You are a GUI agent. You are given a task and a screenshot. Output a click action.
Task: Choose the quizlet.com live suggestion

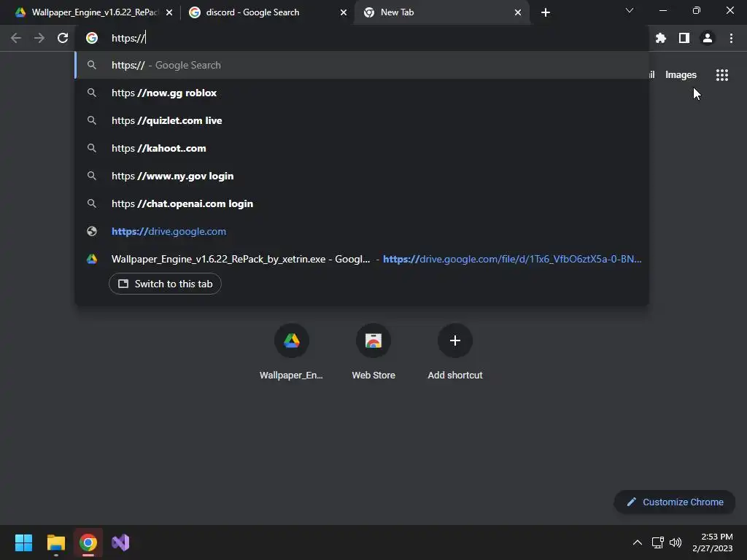click(362, 120)
